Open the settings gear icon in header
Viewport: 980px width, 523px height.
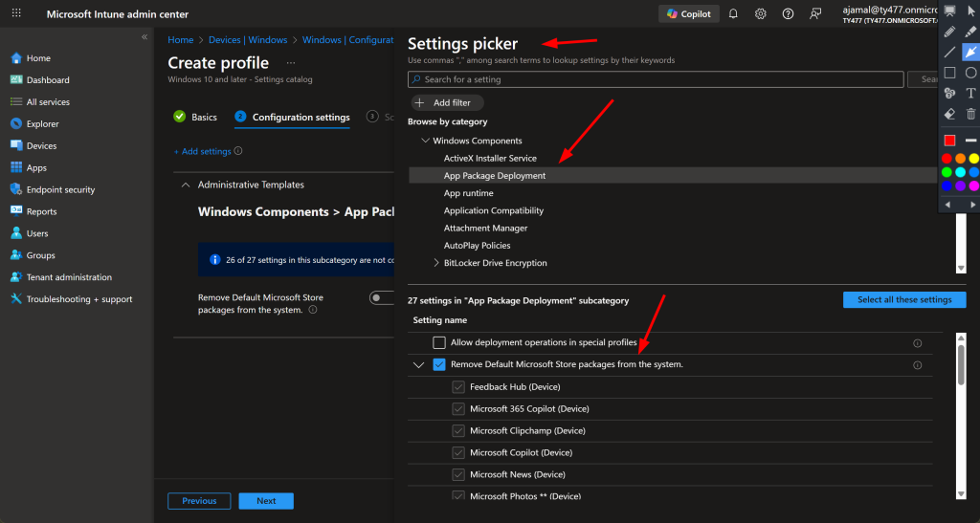point(761,13)
